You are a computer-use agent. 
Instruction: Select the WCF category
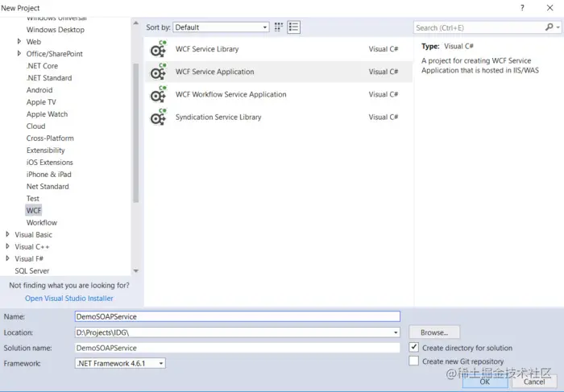point(34,211)
